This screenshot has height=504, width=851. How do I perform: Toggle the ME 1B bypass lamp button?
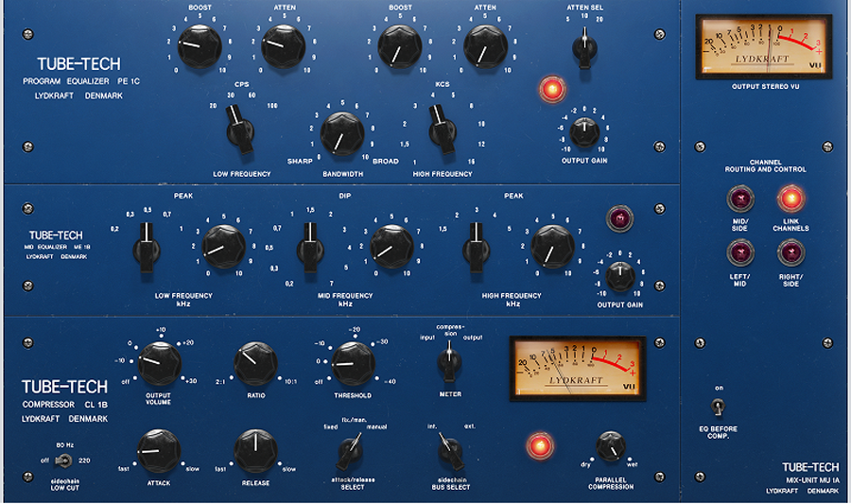[619, 218]
